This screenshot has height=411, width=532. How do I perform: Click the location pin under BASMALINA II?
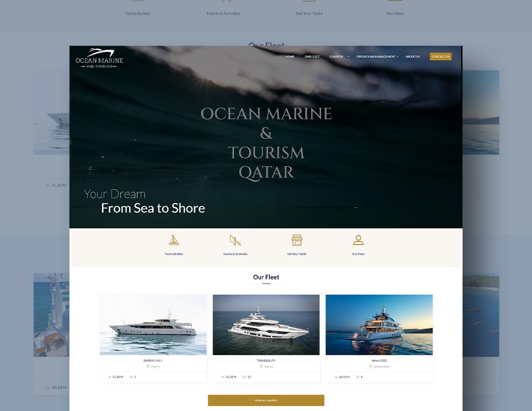tap(148, 367)
